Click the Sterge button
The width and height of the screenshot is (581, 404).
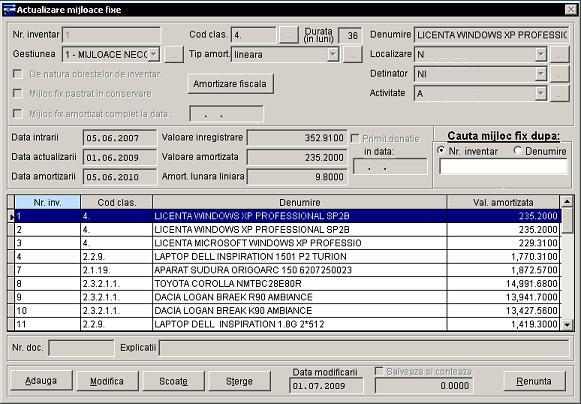239,381
